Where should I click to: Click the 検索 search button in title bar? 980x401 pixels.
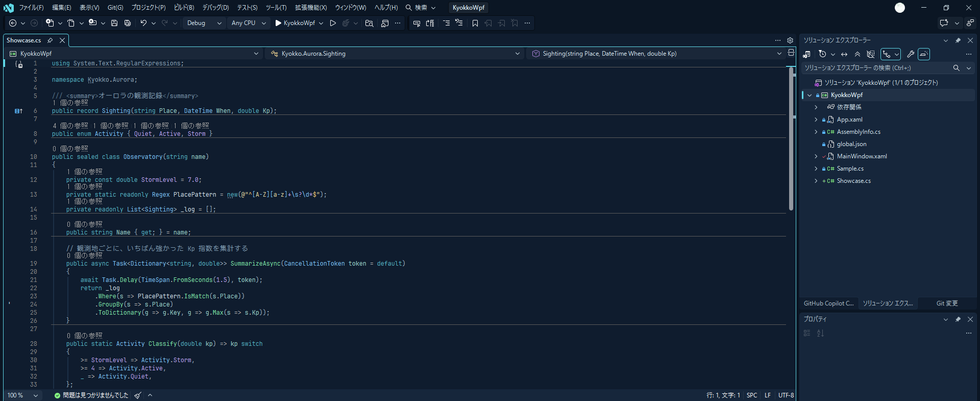click(x=421, y=8)
